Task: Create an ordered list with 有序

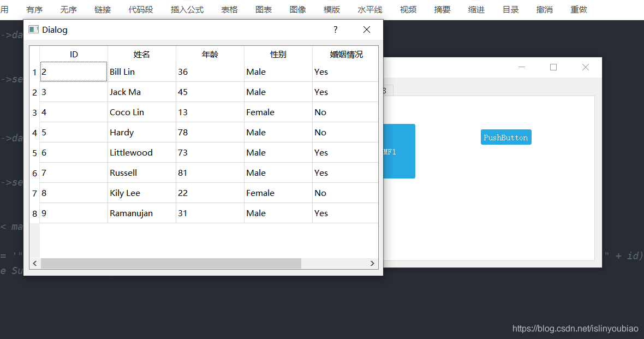Action: 34,9
